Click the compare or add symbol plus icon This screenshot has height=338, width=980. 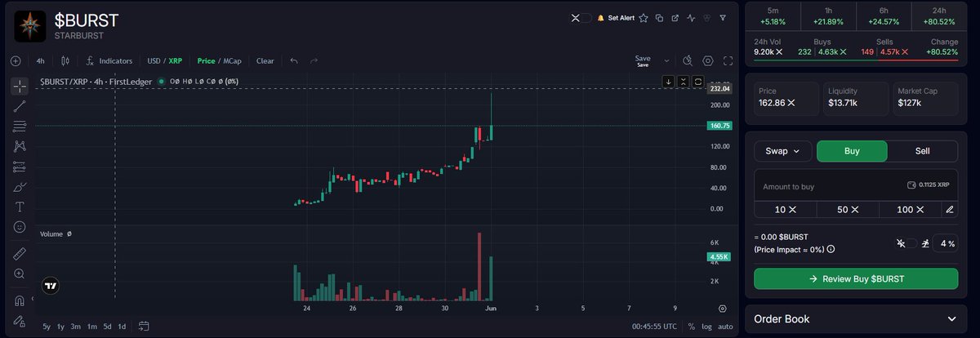pyautogui.click(x=16, y=60)
